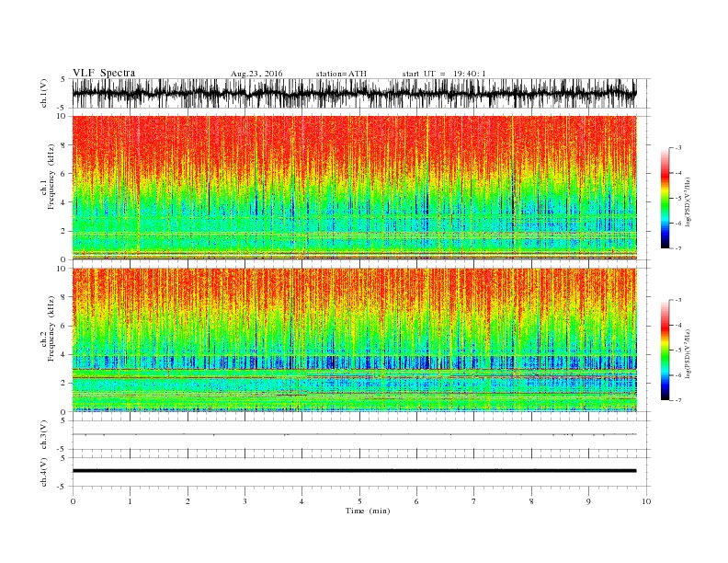Select the date text "Aug.23, 2016"
Viewport: 728px width, 563px height.
point(256,74)
